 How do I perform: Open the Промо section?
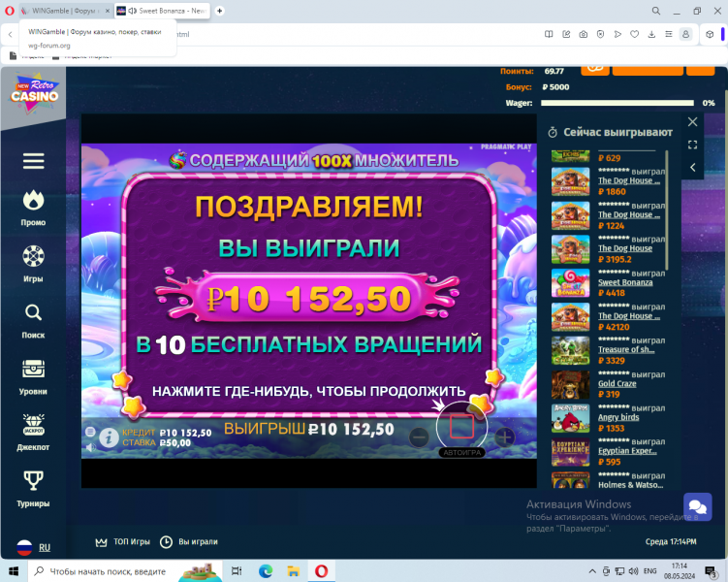pos(33,209)
